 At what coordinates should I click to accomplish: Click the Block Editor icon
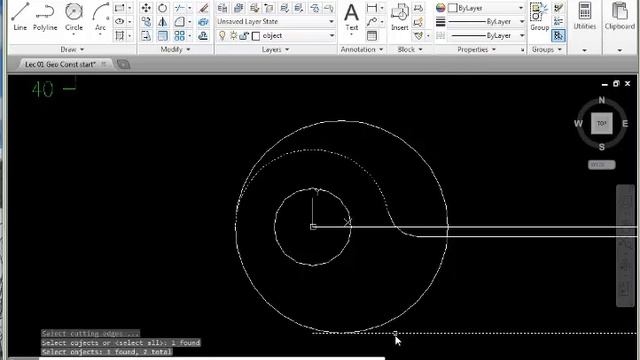click(x=418, y=22)
